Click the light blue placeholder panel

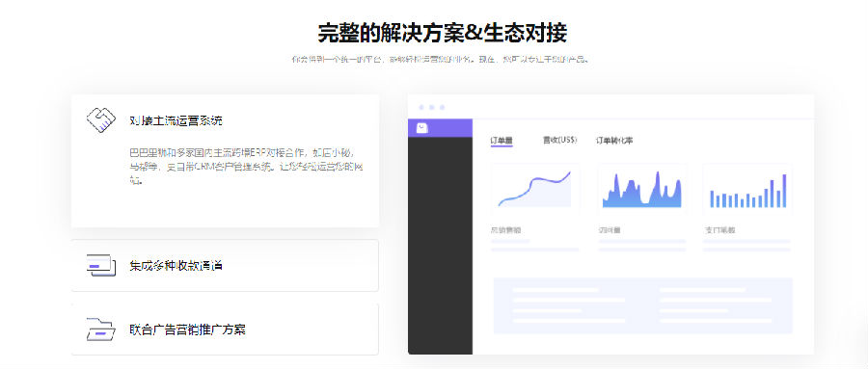642,306
